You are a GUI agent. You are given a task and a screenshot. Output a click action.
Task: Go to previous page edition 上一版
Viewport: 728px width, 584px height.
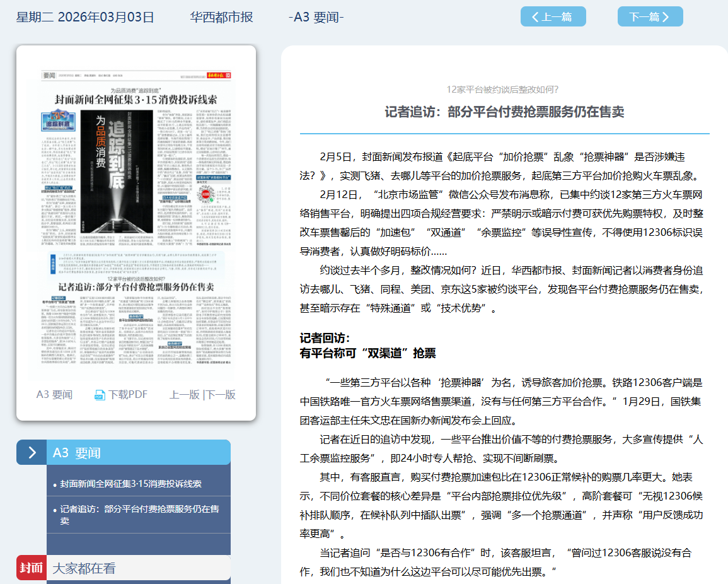tap(185, 394)
